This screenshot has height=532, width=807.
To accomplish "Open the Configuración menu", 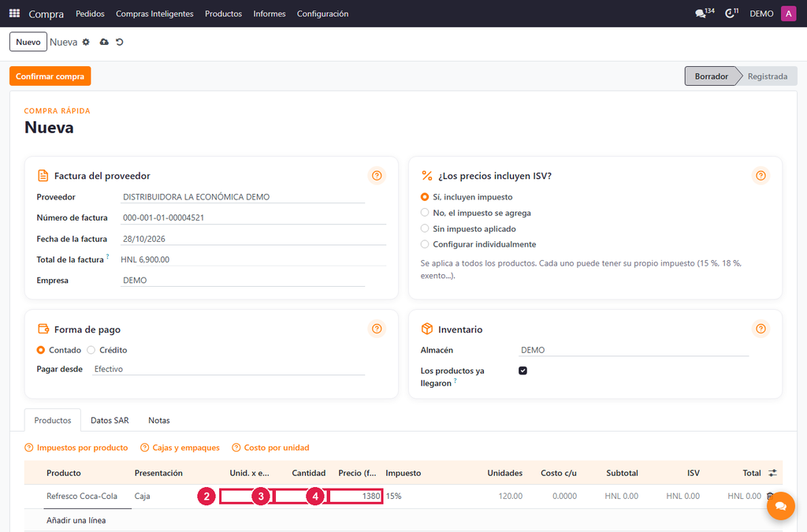I will point(322,13).
